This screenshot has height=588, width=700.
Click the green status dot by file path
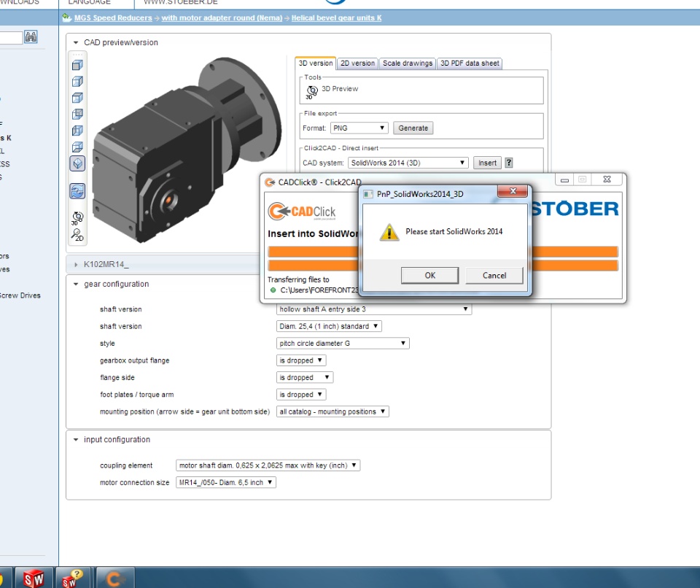(x=273, y=290)
